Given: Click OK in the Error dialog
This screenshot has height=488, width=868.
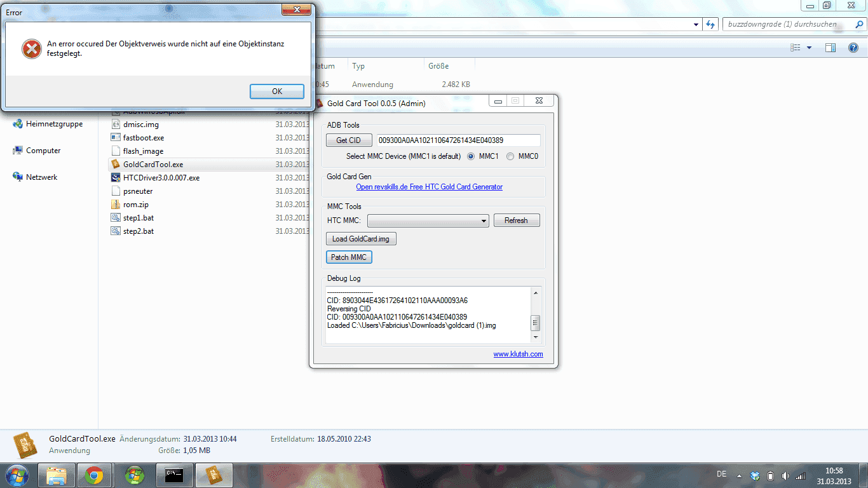Looking at the screenshot, I should [277, 91].
